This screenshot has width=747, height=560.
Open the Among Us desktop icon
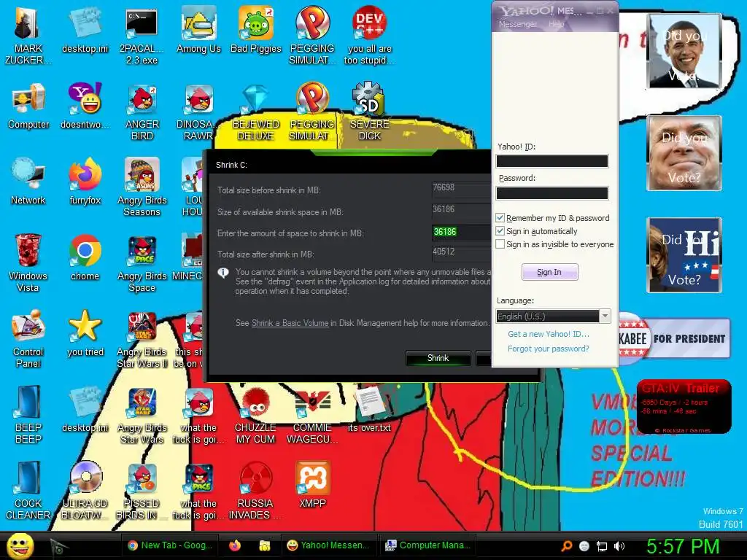click(x=198, y=29)
